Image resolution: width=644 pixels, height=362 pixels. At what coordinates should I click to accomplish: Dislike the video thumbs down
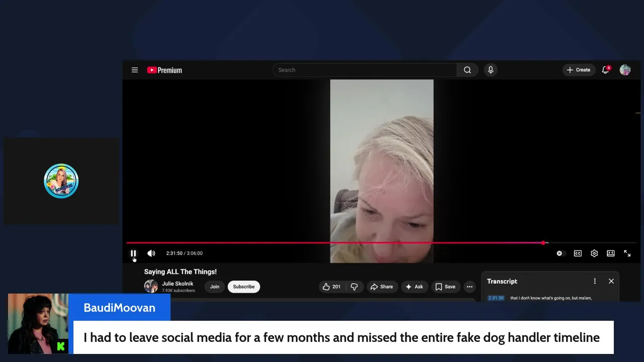coord(354,287)
